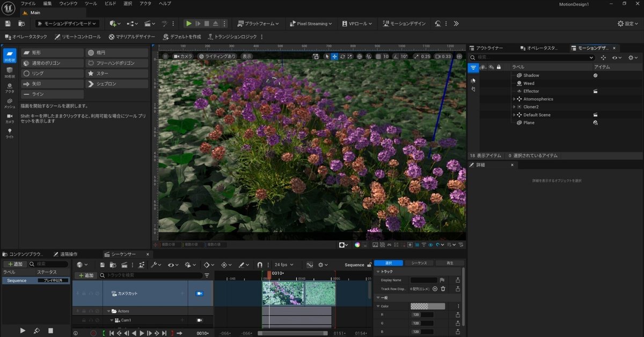Click the first camera cut thumbnail in timeline
Screen dimensions: 644x337
click(283, 294)
